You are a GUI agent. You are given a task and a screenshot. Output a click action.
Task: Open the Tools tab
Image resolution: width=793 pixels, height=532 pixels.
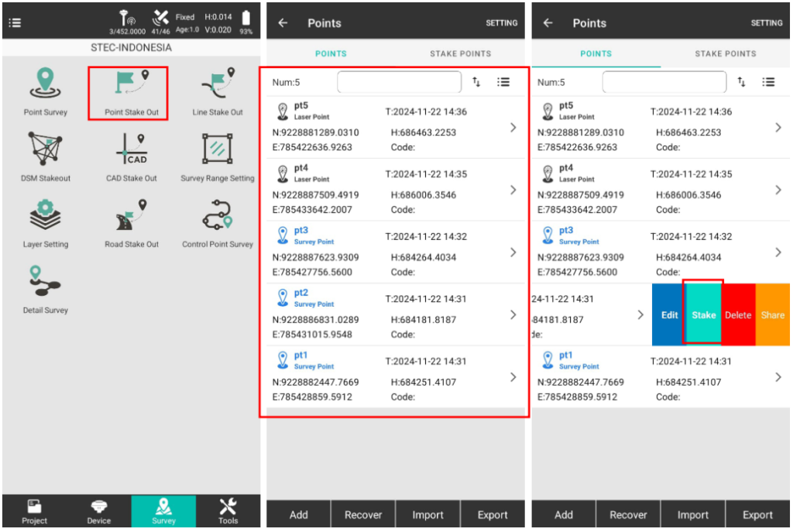coord(228,511)
